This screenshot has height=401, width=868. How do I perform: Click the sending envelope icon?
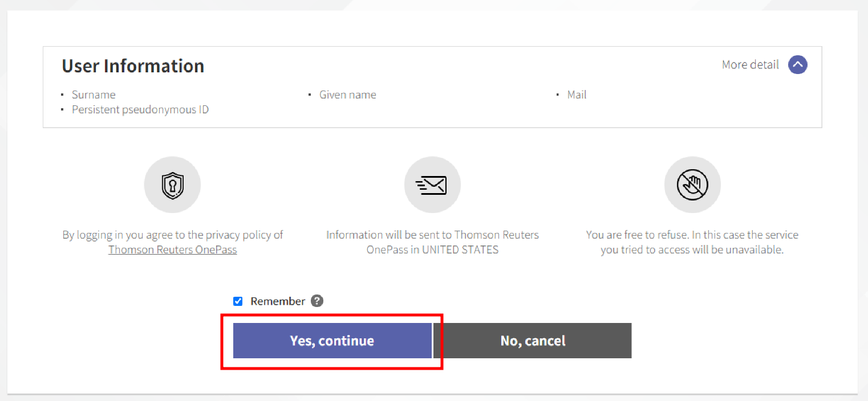click(x=432, y=185)
